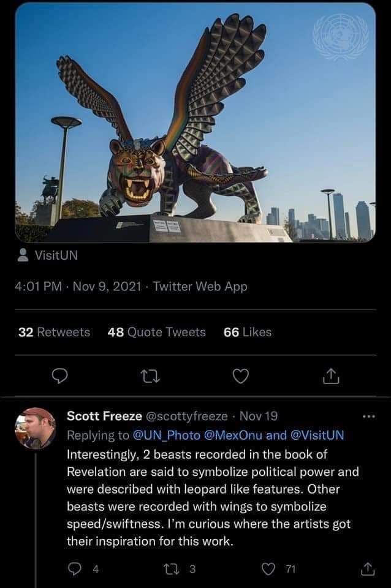Retweet Scott Freeze's reply
391x588 pixels.
(x=173, y=569)
